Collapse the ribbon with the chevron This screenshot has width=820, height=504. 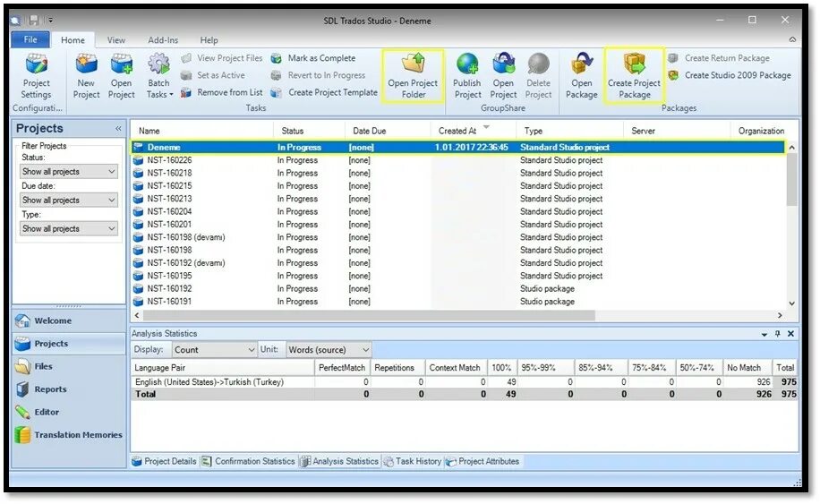click(792, 39)
